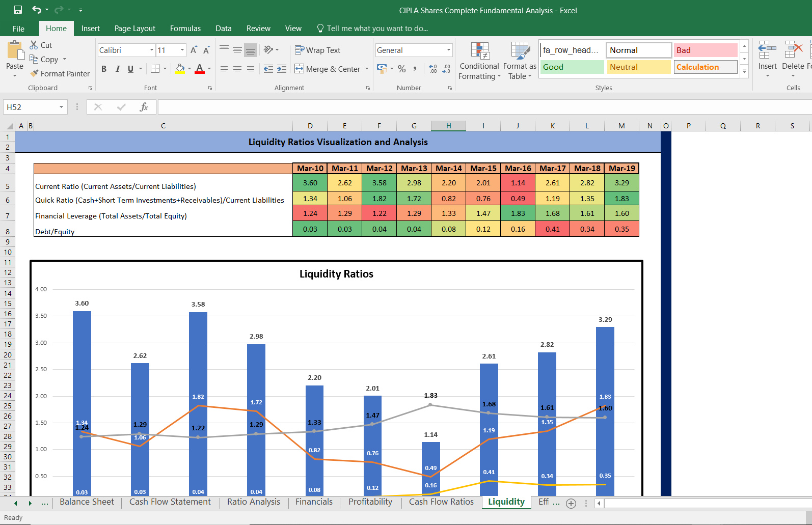Select column H header

pos(448,126)
